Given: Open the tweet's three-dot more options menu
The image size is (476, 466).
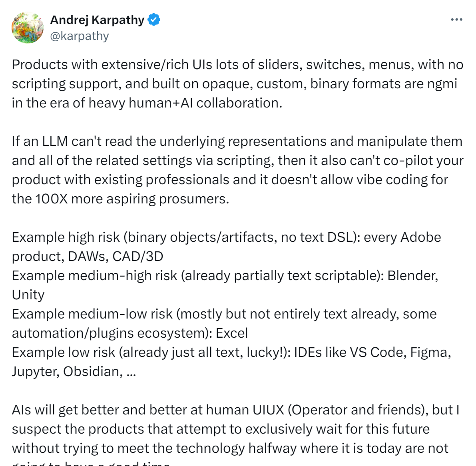Looking at the screenshot, I should tap(456, 20).
